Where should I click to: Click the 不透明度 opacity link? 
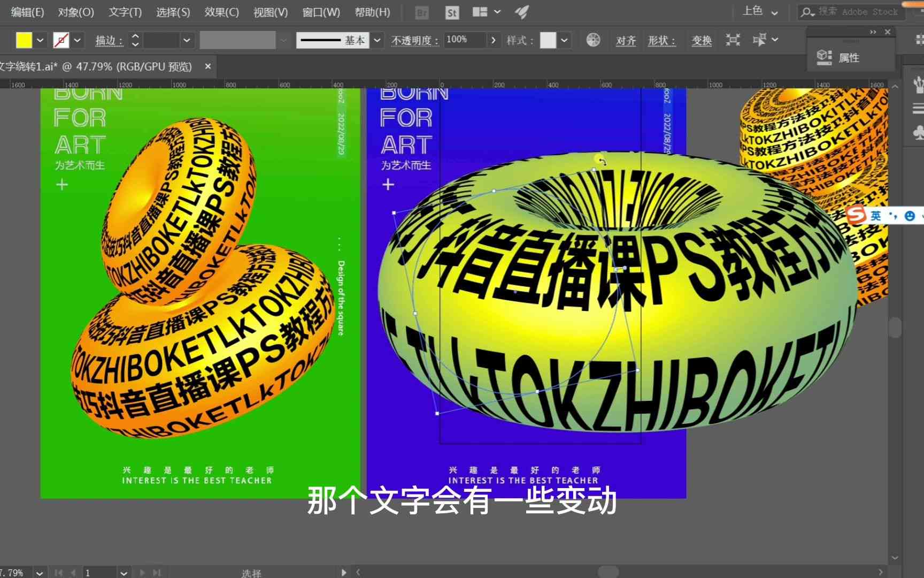pos(415,41)
